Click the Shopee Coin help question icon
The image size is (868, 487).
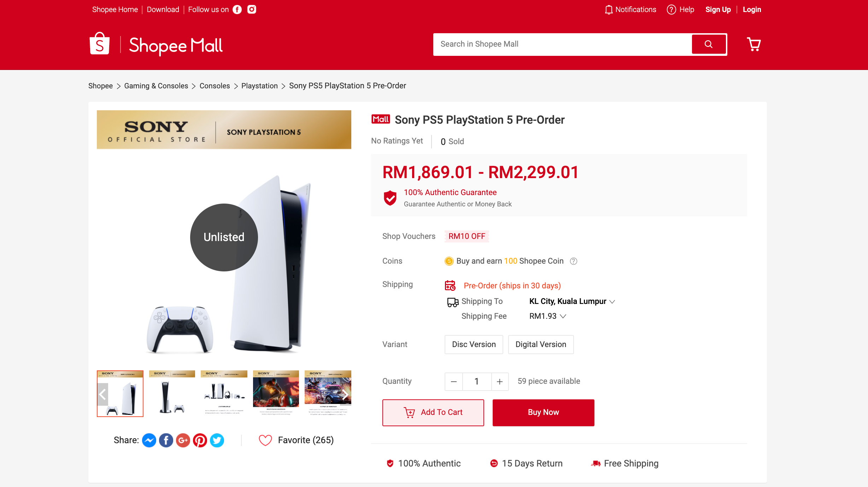[x=574, y=261]
